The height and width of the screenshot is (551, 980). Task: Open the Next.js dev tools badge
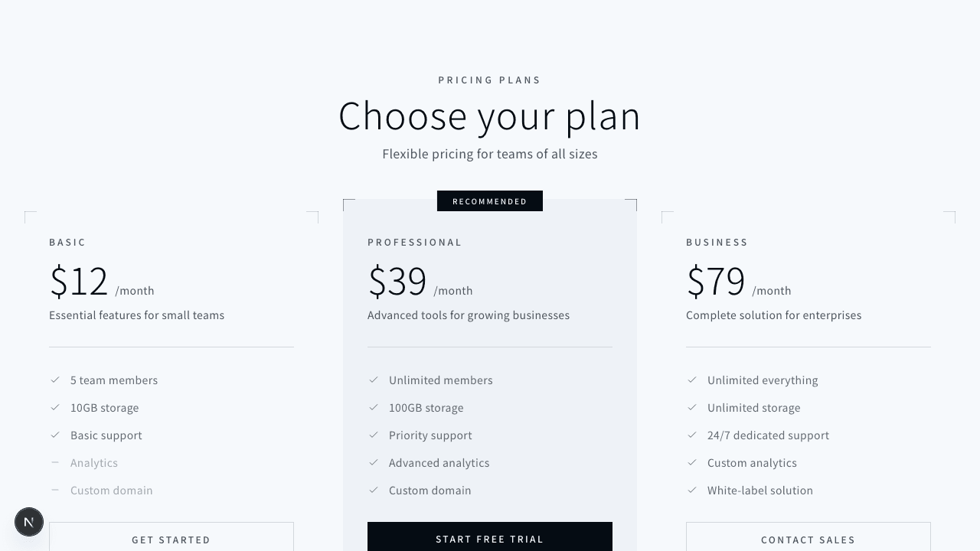[29, 522]
